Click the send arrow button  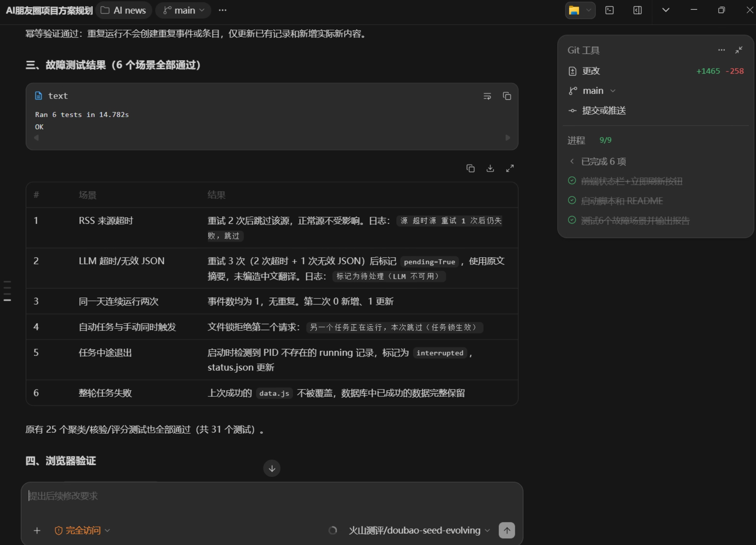point(507,530)
